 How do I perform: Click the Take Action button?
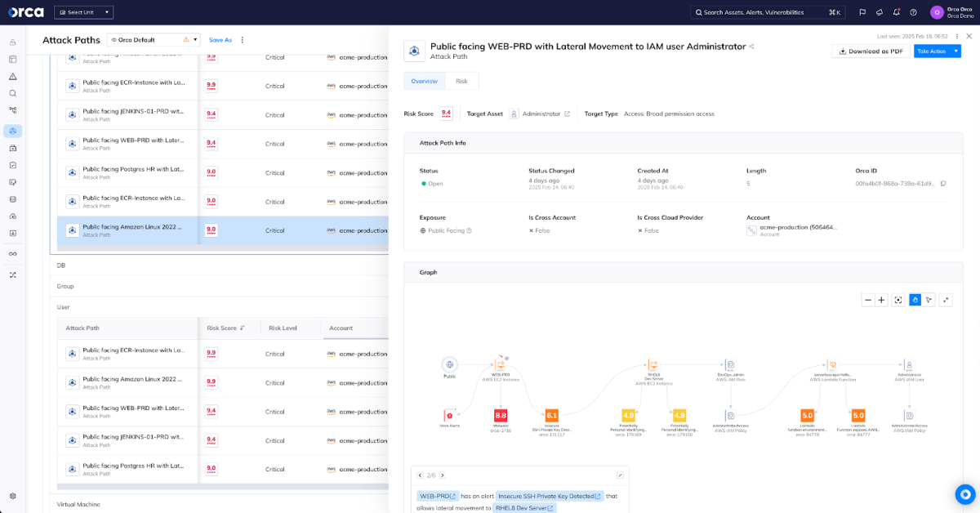point(932,51)
